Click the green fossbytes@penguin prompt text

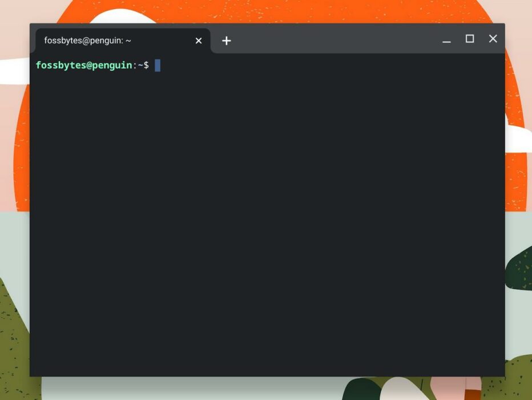pyautogui.click(x=83, y=65)
